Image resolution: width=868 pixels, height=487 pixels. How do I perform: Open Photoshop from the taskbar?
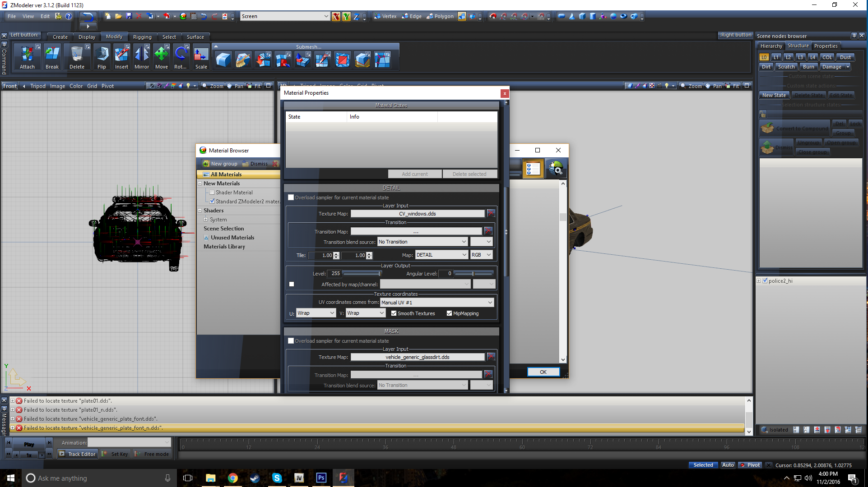321,478
